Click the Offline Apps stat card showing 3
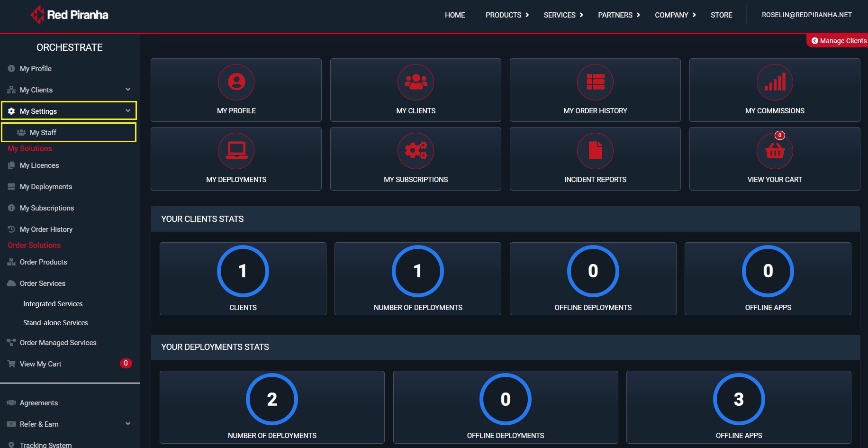 [739, 407]
